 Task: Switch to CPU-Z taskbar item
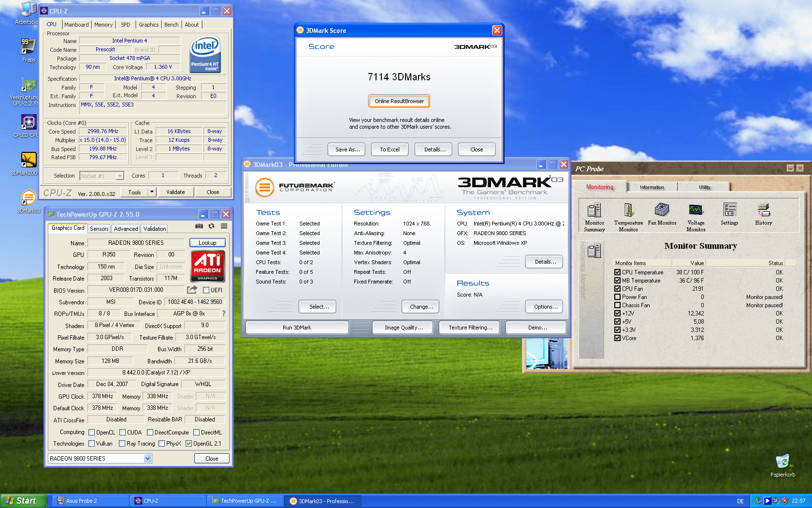(168, 501)
